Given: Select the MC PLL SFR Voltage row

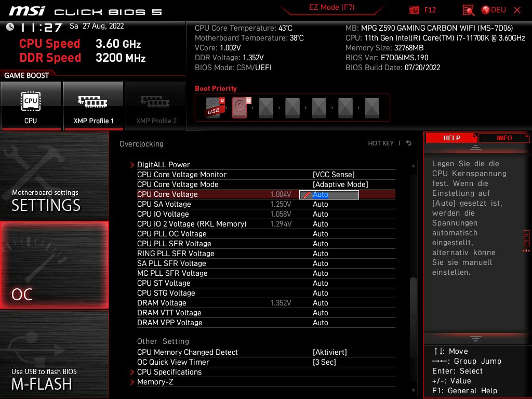Looking at the screenshot, I should [x=266, y=273].
